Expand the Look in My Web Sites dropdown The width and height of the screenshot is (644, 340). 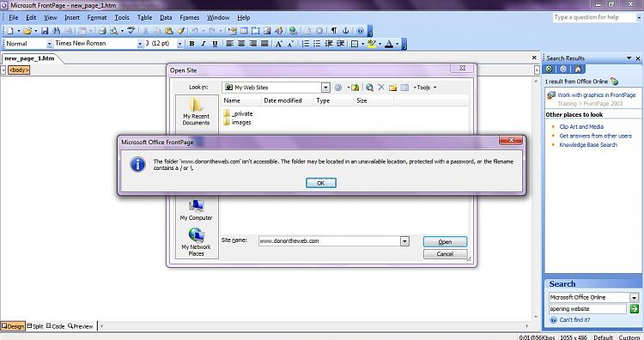pyautogui.click(x=325, y=88)
